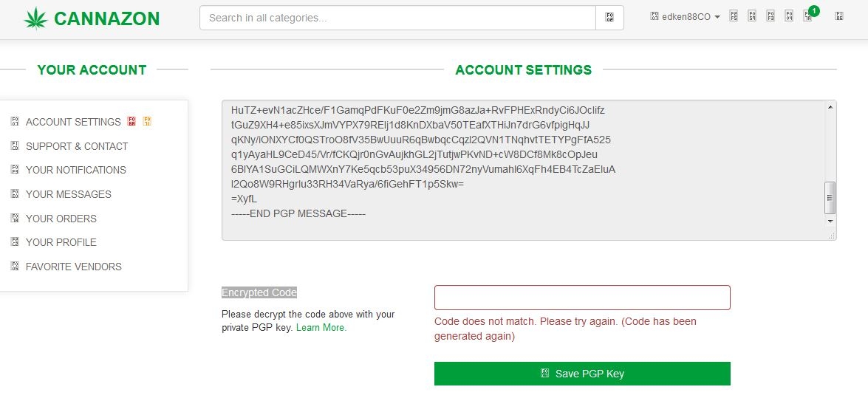Click the search button icon beside search field
This screenshot has height=415, width=868.
pyautogui.click(x=609, y=18)
